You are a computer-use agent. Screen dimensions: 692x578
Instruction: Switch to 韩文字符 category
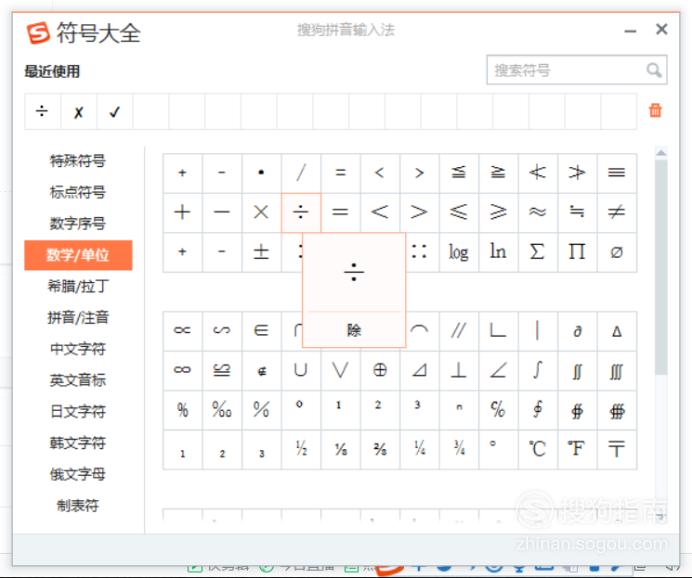click(x=78, y=443)
